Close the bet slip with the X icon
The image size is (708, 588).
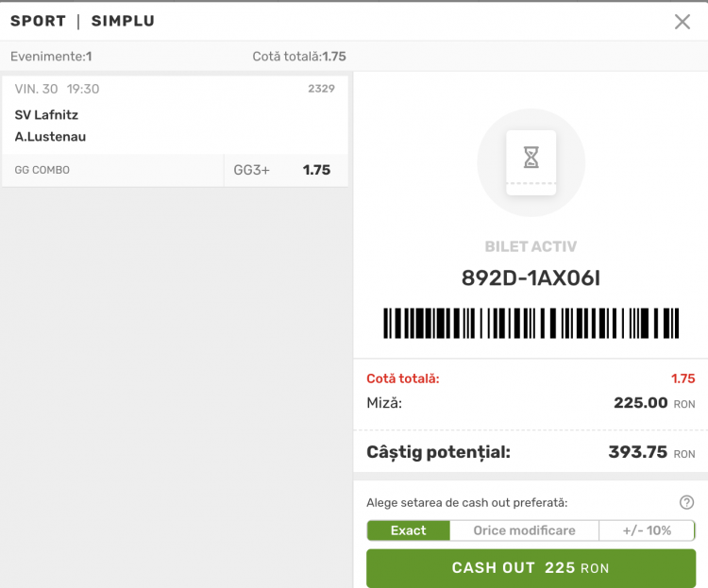pos(683,22)
